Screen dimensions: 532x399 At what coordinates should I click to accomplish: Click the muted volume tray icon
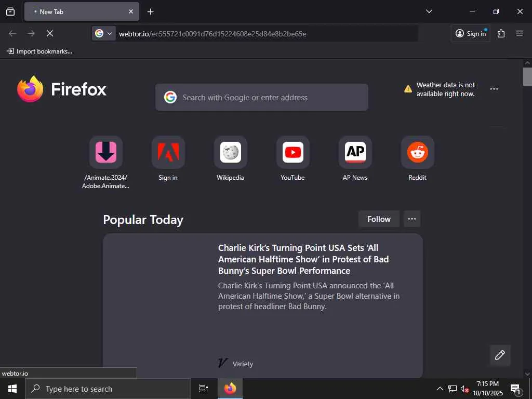pyautogui.click(x=464, y=389)
